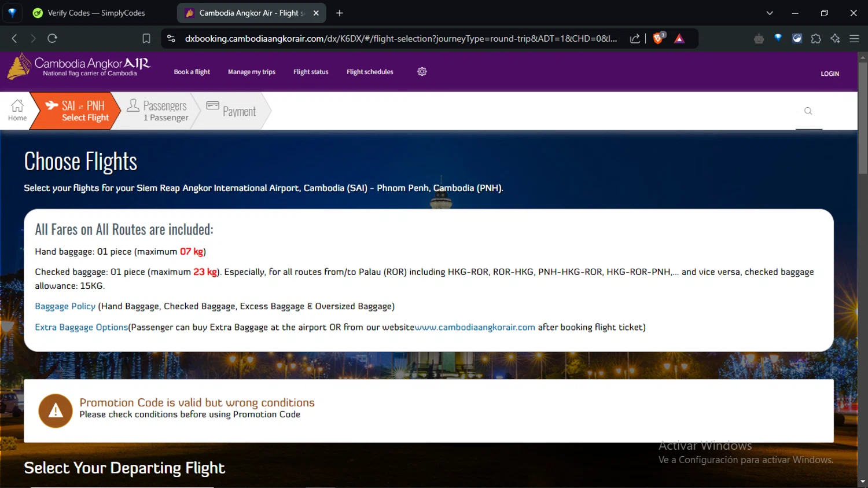
Task: Click 'Promotion Code is valid but wrong conditions' text
Action: (197, 402)
